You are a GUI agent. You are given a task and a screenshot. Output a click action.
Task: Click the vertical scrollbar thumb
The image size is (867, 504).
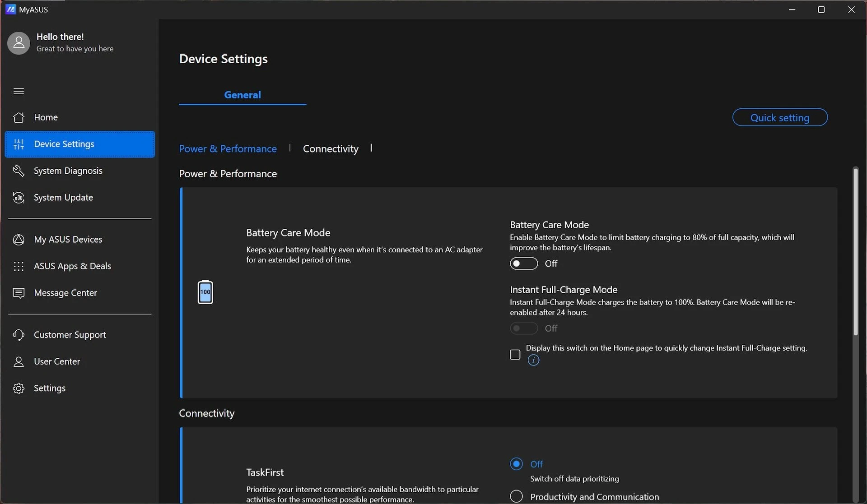855,251
